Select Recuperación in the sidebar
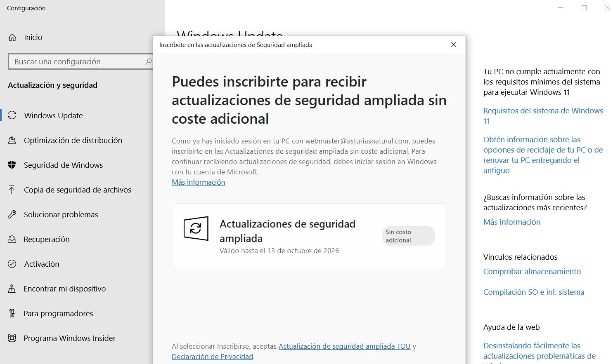The height and width of the screenshot is (364, 613). point(47,239)
